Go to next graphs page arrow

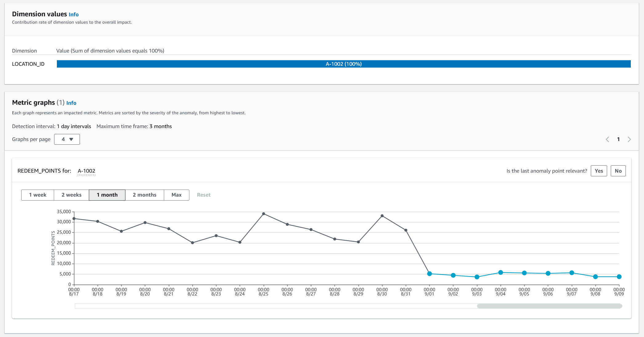629,139
